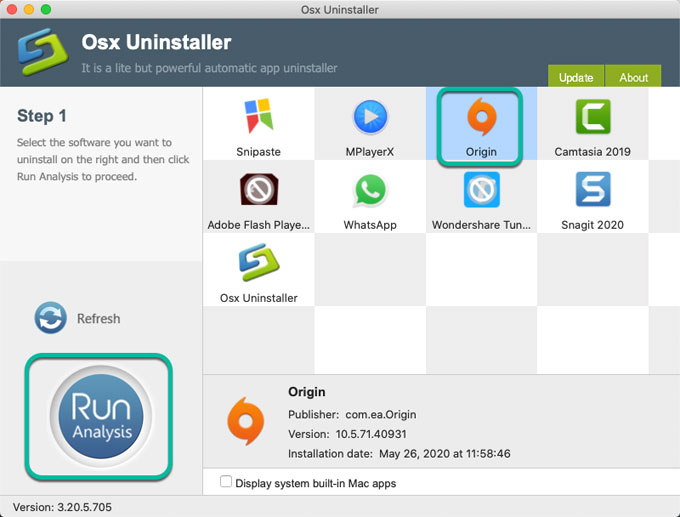Select the Origin app icon in grid
Viewport: 680px width, 517px height.
point(481,116)
